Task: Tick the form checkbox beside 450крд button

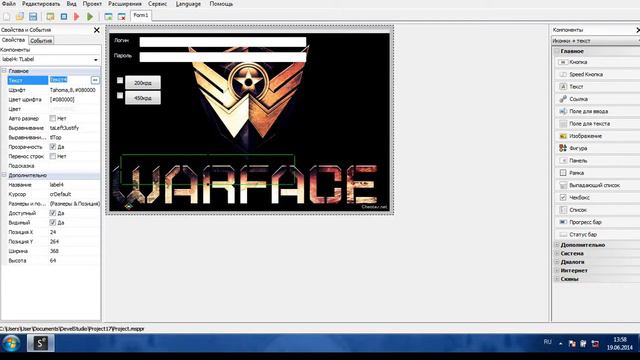Action: [120, 95]
